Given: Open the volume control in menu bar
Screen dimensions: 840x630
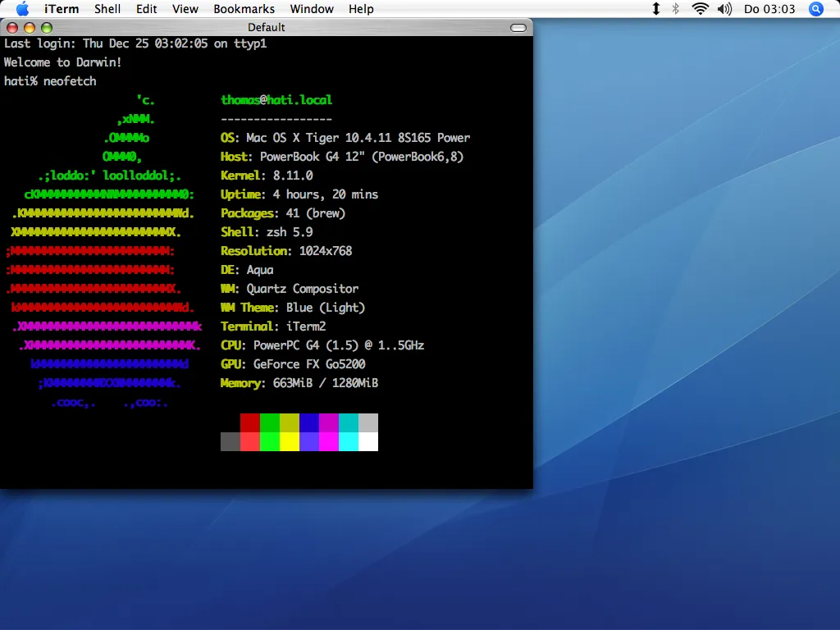Looking at the screenshot, I should click(724, 9).
